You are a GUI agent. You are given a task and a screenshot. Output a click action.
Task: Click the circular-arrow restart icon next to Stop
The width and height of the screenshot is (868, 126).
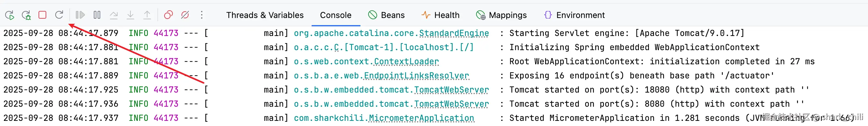(x=59, y=15)
